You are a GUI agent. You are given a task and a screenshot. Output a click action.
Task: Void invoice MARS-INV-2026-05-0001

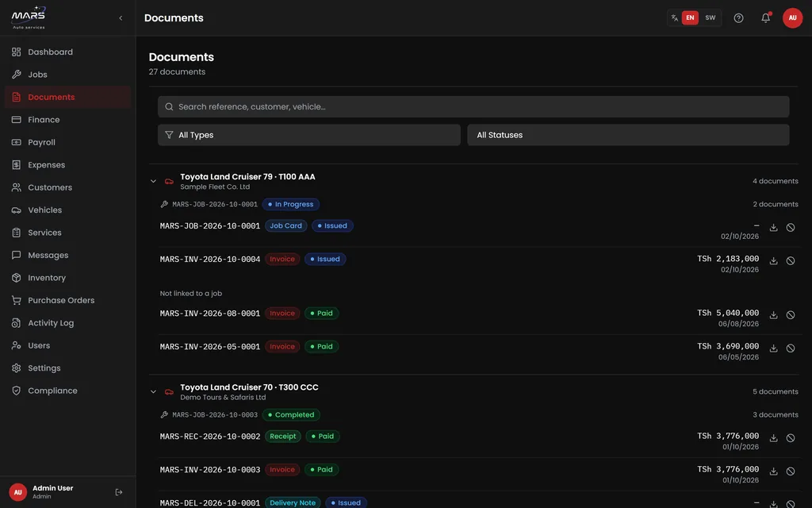pyautogui.click(x=791, y=348)
